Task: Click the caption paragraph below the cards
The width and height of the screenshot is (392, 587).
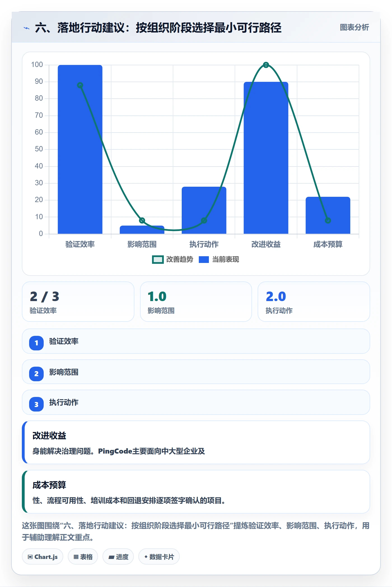Action: click(196, 531)
